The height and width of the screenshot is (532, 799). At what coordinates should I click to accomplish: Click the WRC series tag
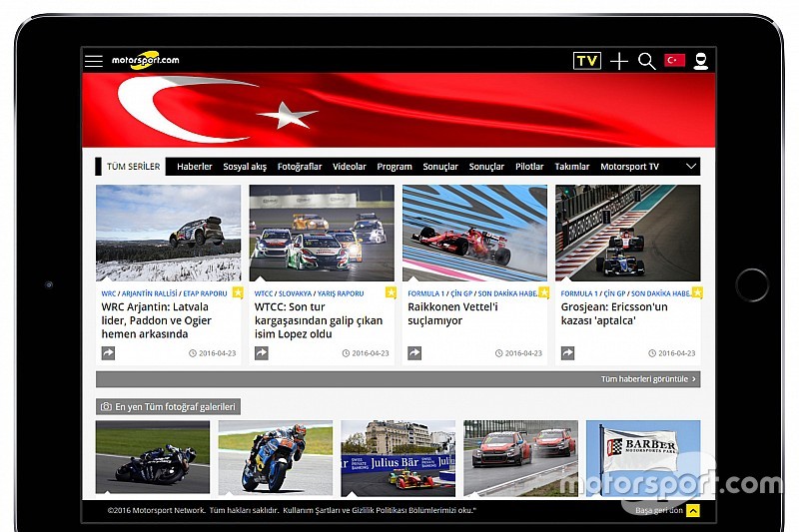[109, 293]
